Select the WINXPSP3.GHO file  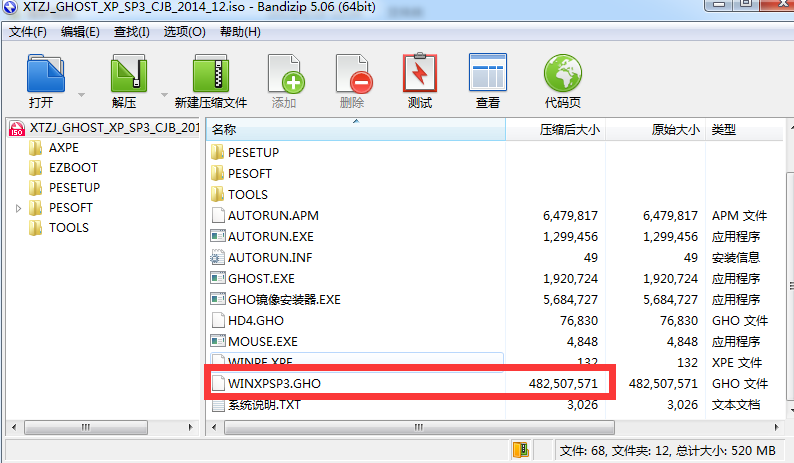point(274,383)
